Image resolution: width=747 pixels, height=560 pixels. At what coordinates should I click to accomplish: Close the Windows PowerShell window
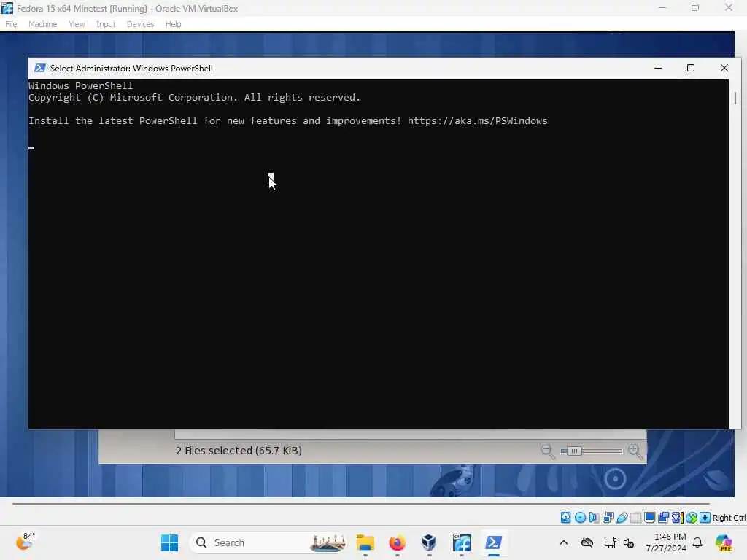[724, 68]
